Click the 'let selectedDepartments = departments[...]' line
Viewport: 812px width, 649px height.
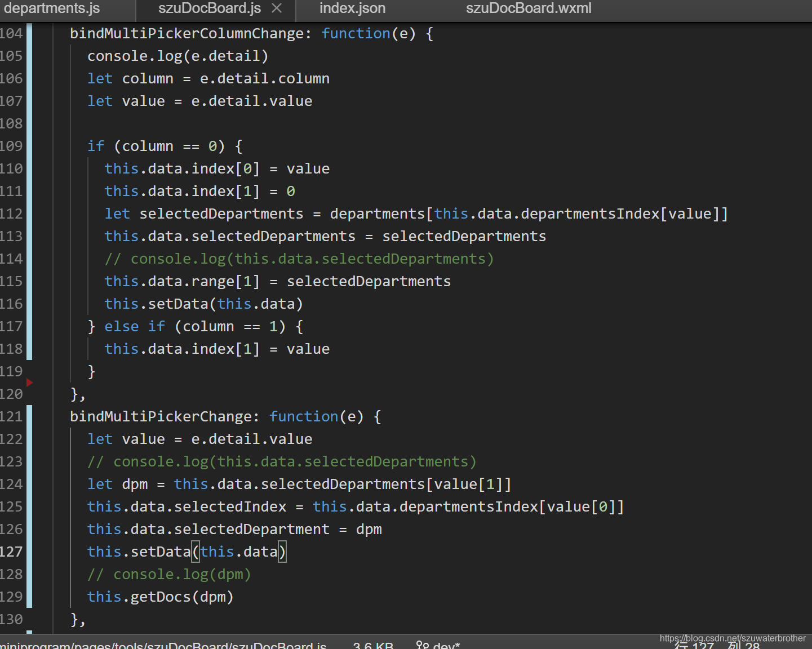[x=416, y=214]
